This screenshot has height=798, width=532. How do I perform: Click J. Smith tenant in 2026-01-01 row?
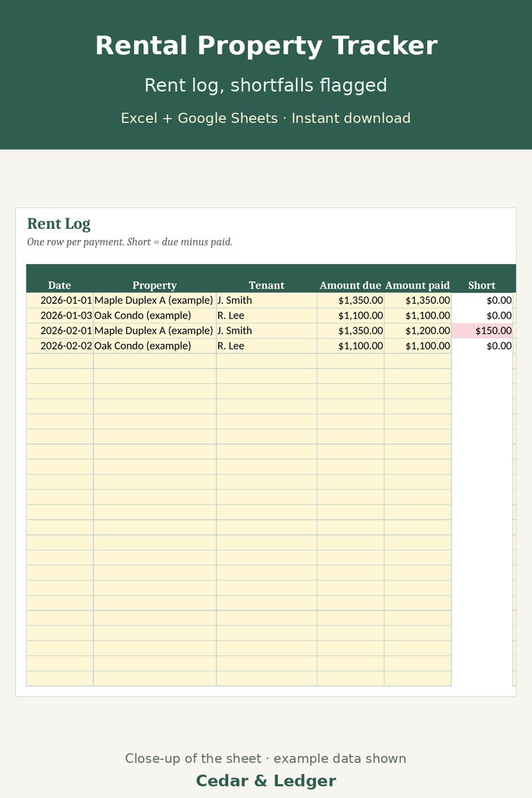point(267,300)
